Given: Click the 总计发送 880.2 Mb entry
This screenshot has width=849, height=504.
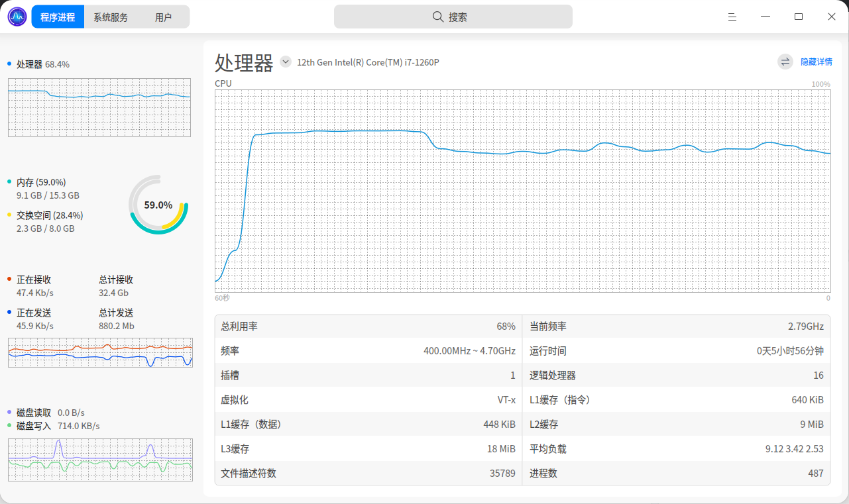Looking at the screenshot, I should pyautogui.click(x=117, y=319).
